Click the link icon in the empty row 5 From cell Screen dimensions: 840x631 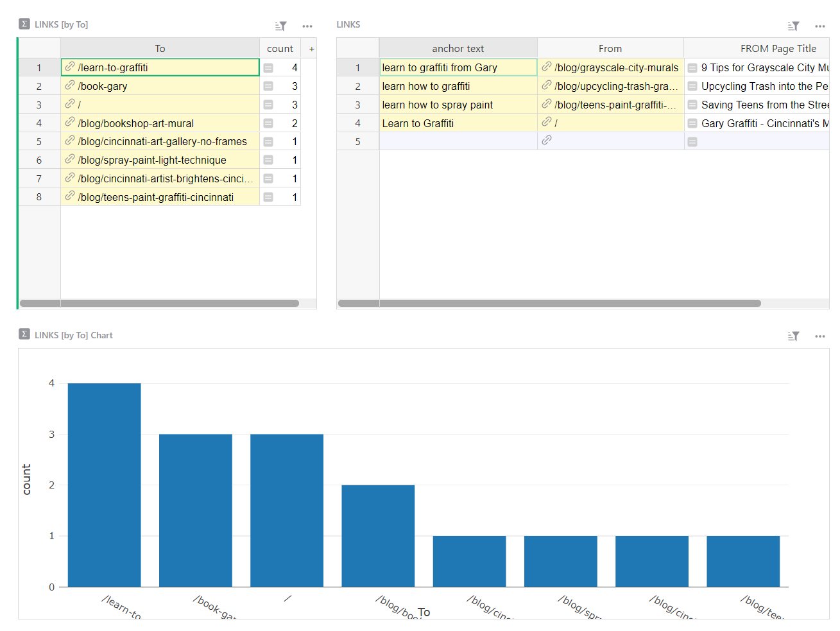tap(547, 141)
